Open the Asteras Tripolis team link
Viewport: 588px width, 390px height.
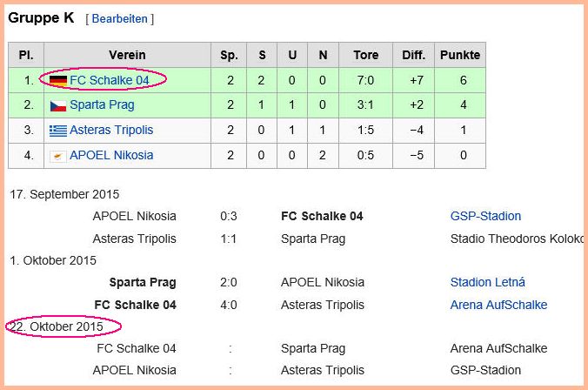(x=111, y=130)
